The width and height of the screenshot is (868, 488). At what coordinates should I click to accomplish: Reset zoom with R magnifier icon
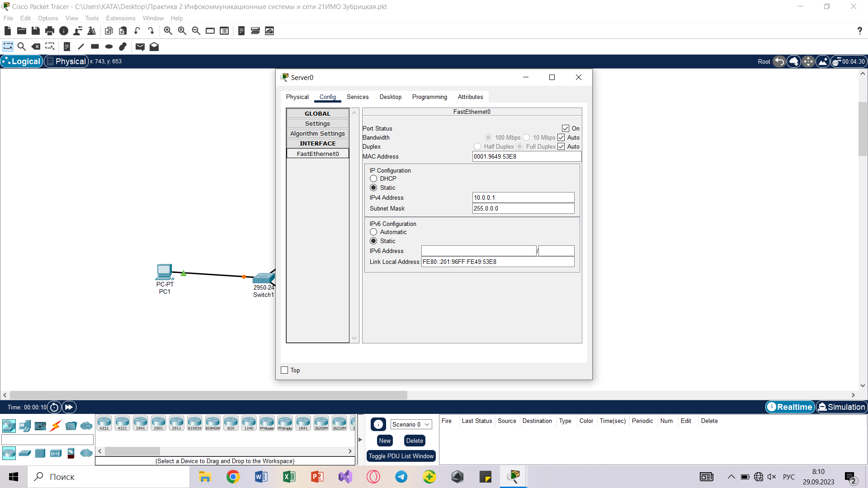[182, 31]
